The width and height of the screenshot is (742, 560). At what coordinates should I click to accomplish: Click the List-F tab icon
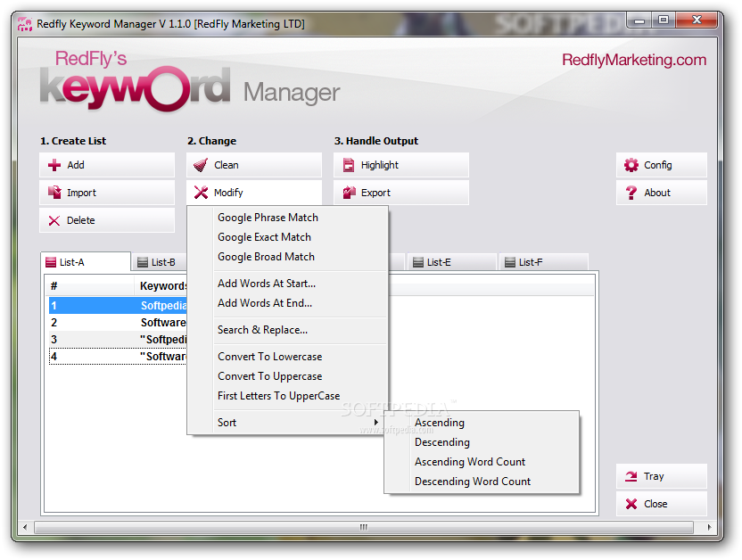tap(509, 262)
